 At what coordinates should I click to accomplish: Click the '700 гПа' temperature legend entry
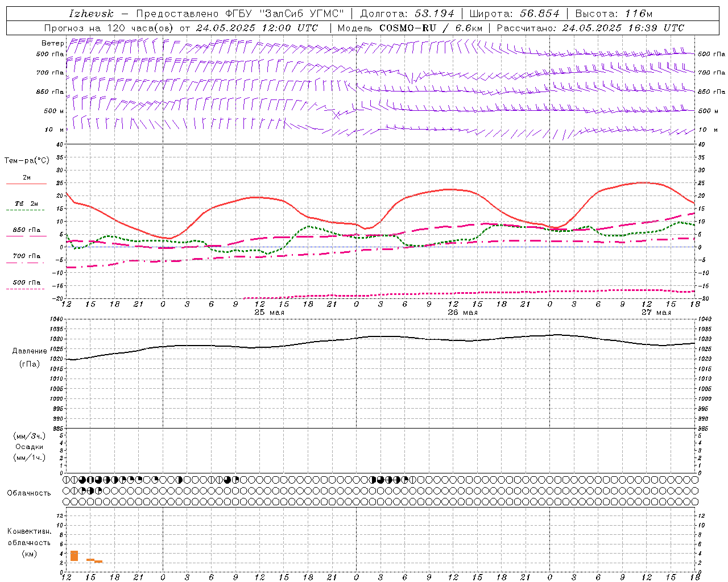(x=27, y=256)
